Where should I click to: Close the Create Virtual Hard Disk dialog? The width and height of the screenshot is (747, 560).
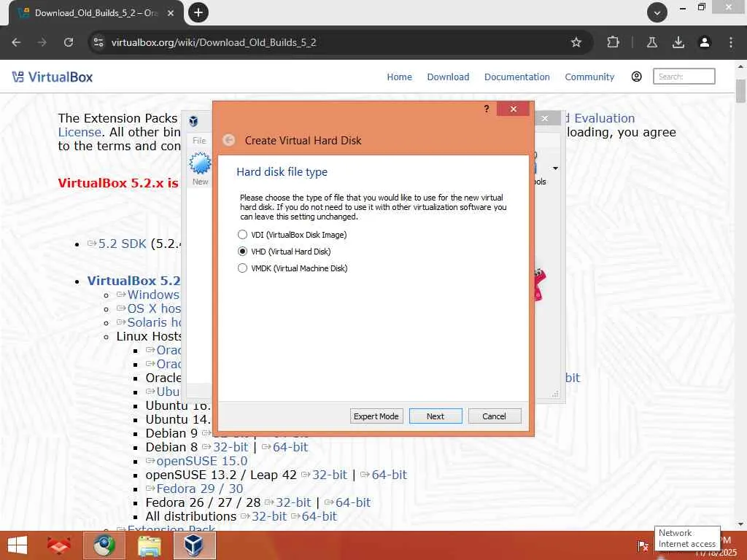pos(513,109)
